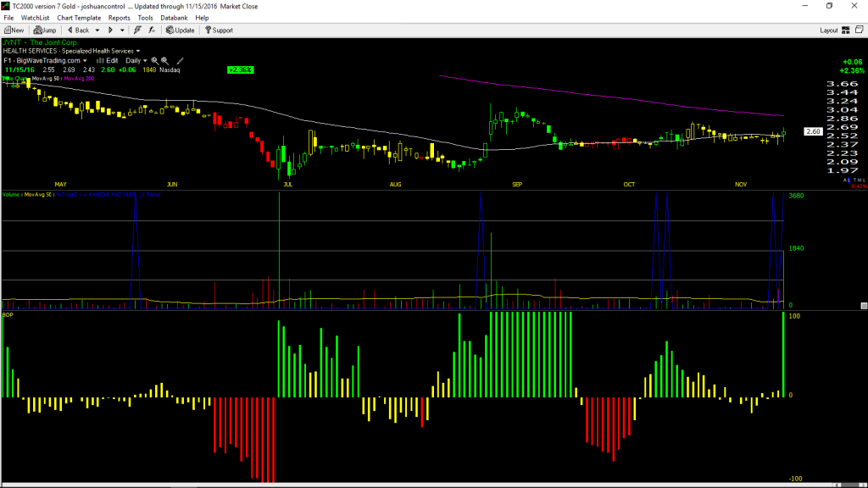Click the lightning bolt toolbar icon
The width and height of the screenshot is (868, 488).
(138, 30)
